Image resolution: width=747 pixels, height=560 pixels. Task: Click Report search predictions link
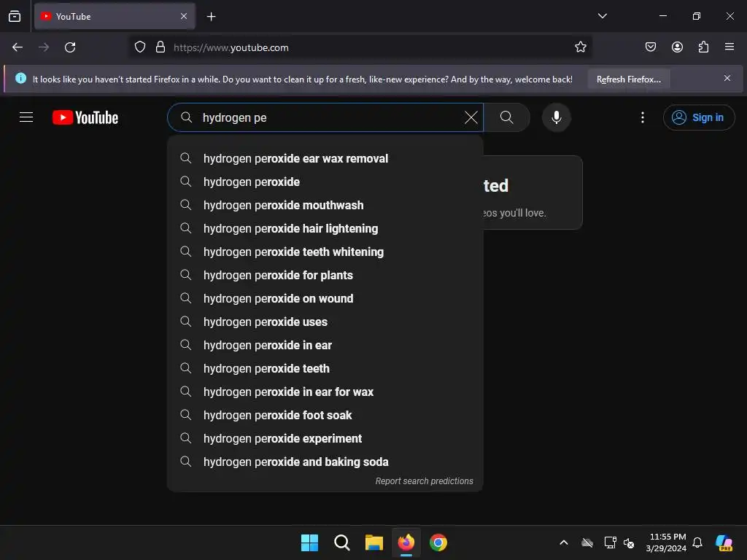[424, 481]
